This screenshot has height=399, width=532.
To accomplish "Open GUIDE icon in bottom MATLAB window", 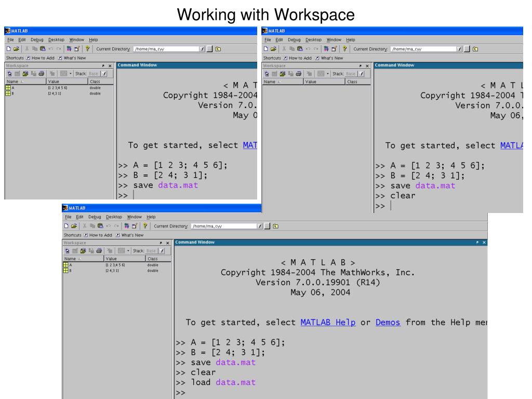I will click(x=135, y=226).
